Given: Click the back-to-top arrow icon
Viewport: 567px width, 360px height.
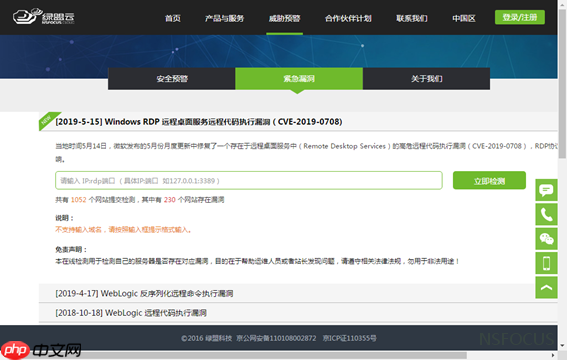Looking at the screenshot, I should 546,288.
